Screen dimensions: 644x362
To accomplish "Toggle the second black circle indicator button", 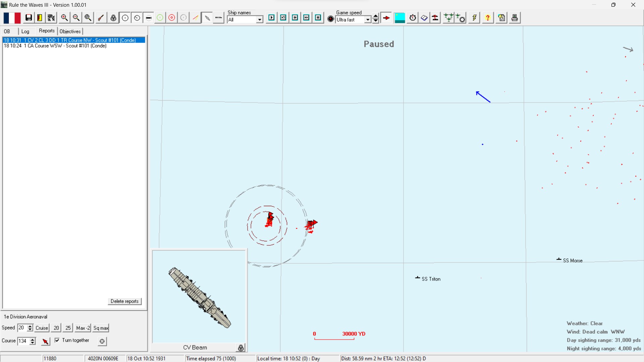I will (x=137, y=18).
